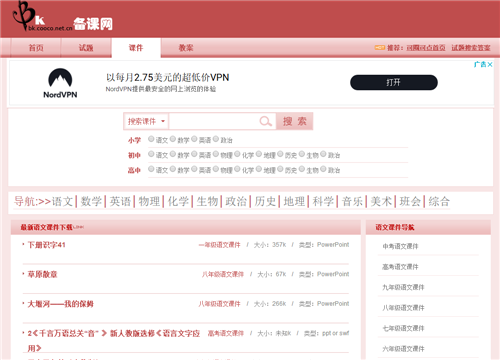Open 七年级语文课件 in sidebar navigation
The height and width of the screenshot is (360, 500).
(x=403, y=328)
